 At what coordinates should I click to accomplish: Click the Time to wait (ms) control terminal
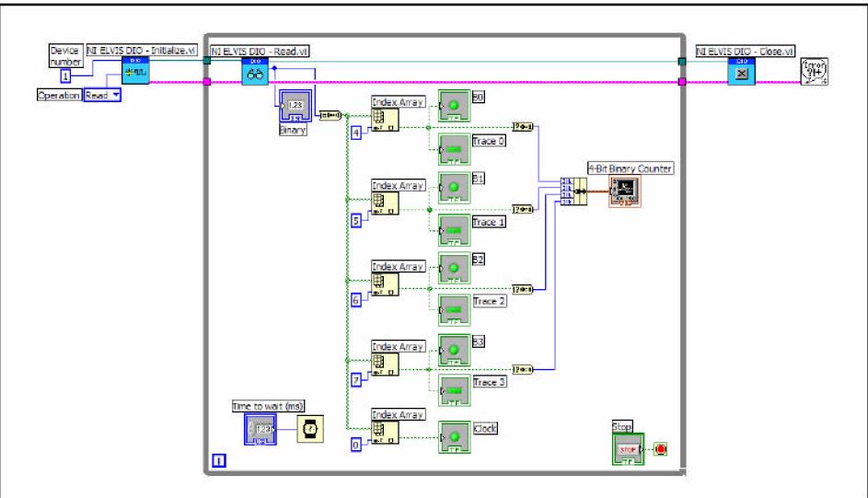[262, 429]
